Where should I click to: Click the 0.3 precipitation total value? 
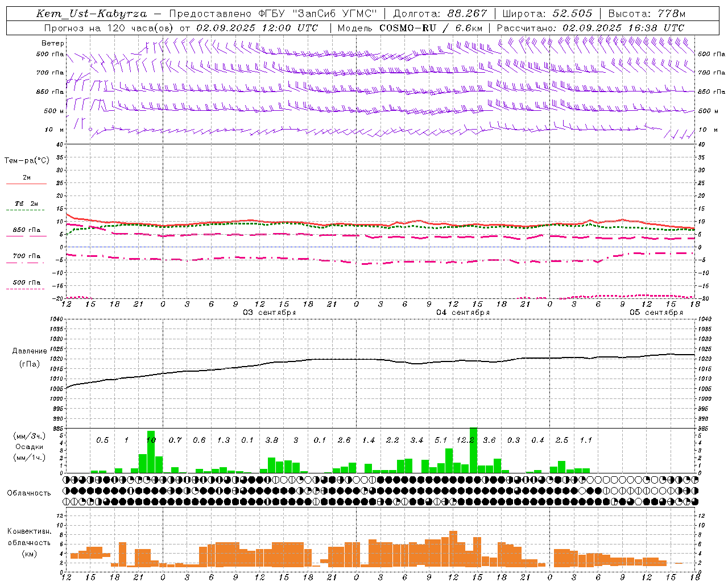point(514,440)
